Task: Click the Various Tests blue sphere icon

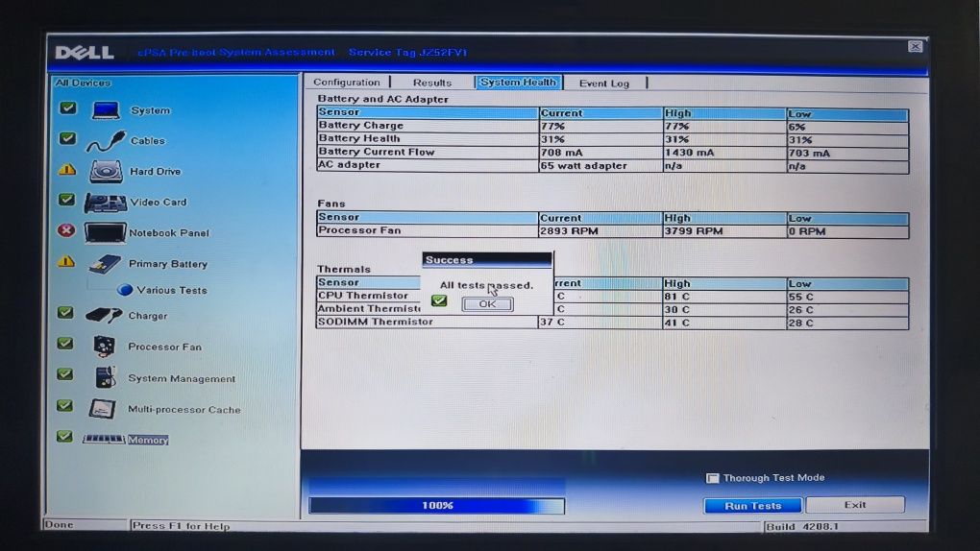Action: [x=125, y=290]
